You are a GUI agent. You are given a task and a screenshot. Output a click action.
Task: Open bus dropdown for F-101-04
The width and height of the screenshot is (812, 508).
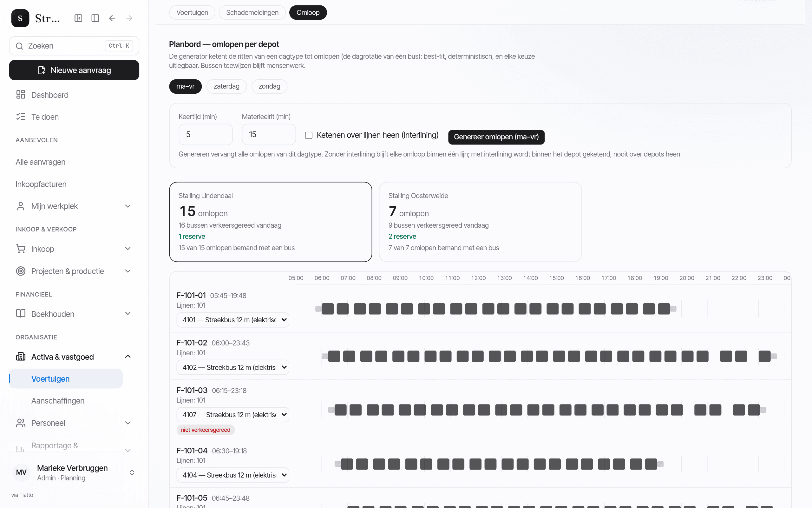coord(233,475)
